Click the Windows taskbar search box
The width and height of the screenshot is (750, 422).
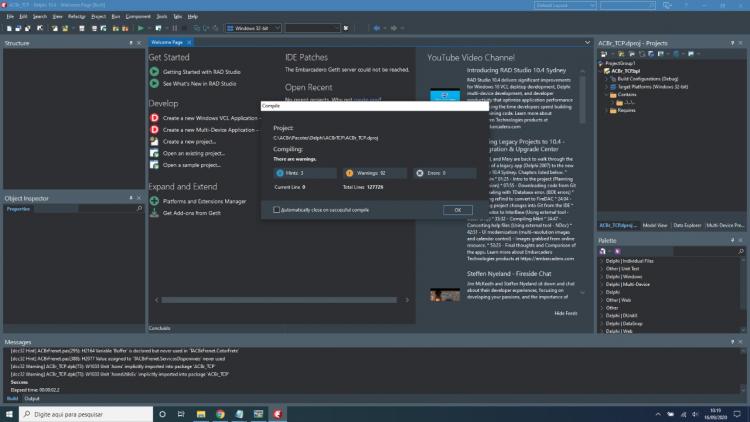(x=86, y=414)
